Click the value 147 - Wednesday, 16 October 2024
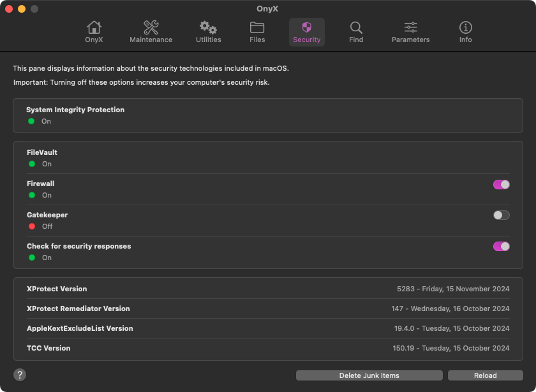This screenshot has width=536, height=392. click(450, 309)
